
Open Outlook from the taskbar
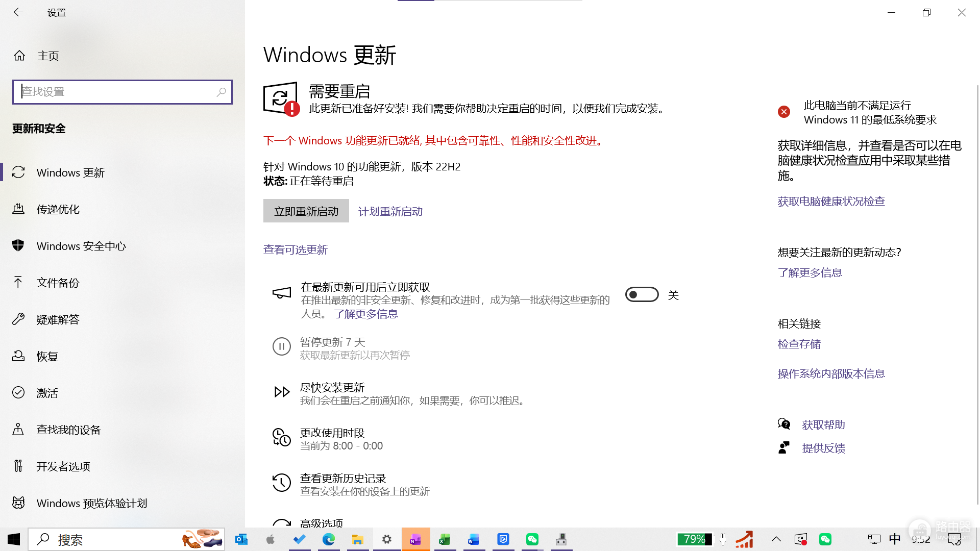[241, 539]
